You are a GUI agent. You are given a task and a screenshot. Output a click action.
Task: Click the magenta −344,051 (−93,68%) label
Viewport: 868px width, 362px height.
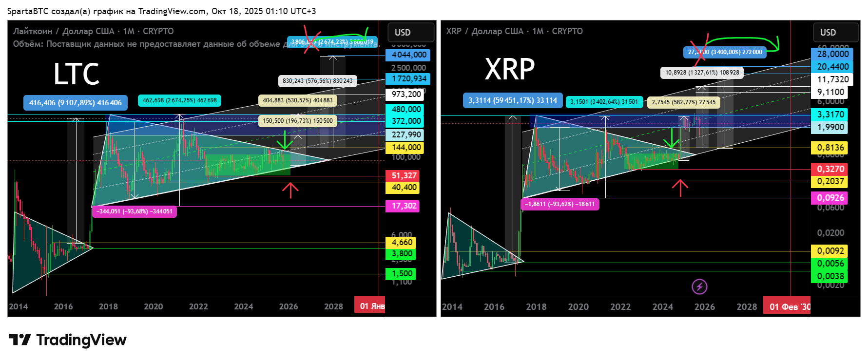click(134, 211)
